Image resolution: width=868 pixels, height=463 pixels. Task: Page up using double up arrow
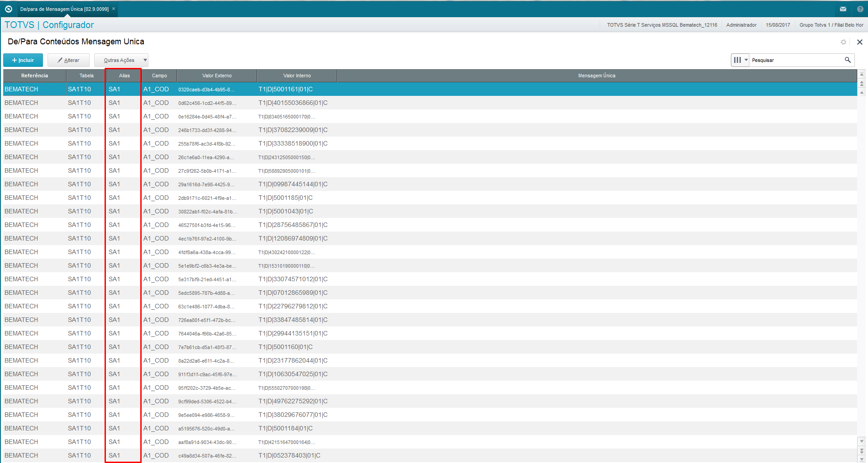[862, 83]
